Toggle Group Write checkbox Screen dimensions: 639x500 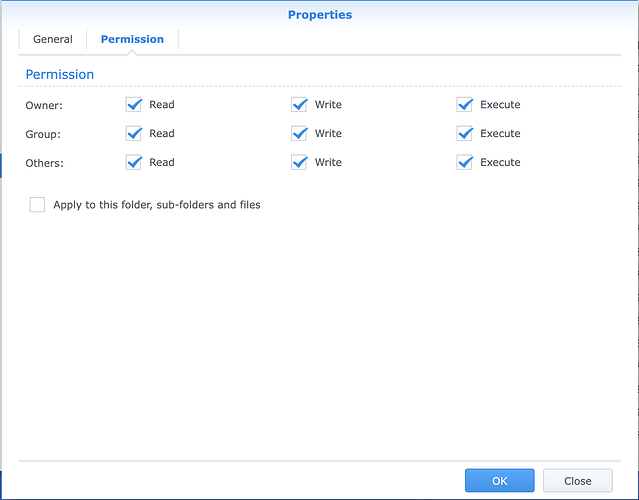pos(299,134)
